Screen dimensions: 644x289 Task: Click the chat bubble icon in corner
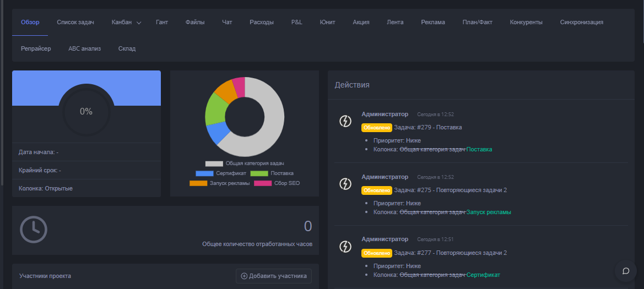coord(626,271)
